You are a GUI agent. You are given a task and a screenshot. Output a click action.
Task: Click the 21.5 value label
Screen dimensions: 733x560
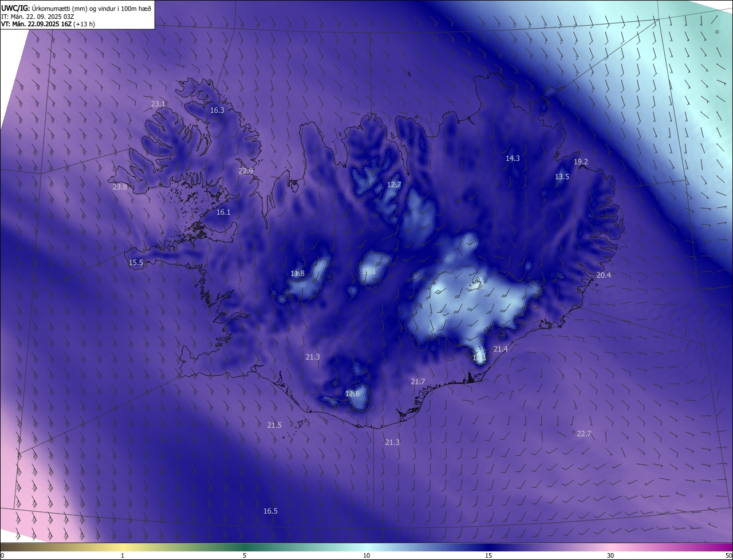coord(274,425)
